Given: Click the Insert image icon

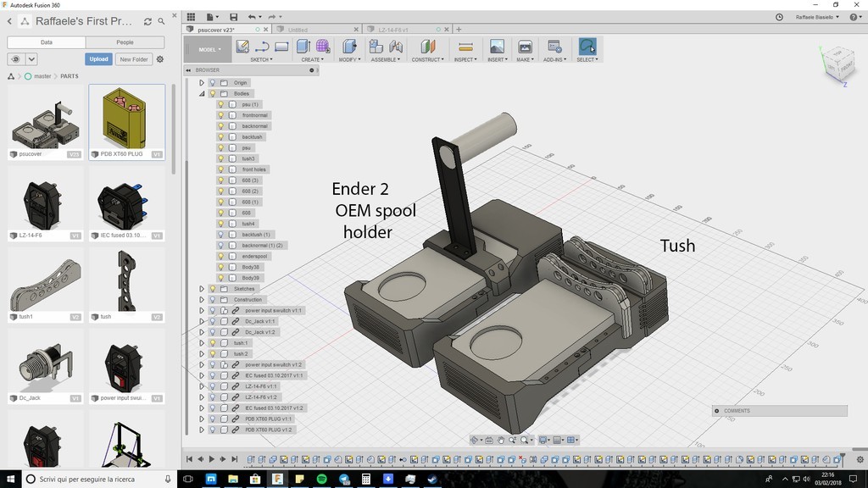Looking at the screenshot, I should point(497,47).
